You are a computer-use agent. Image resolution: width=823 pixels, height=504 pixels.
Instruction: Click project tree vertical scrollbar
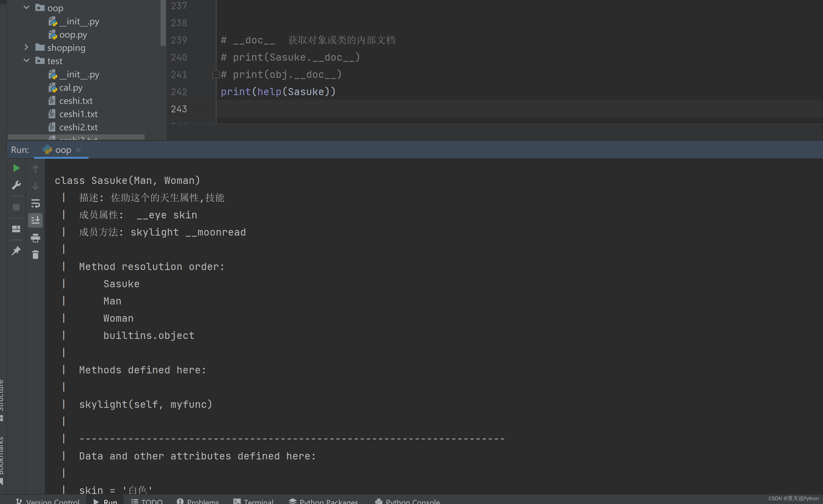pyautogui.click(x=163, y=23)
